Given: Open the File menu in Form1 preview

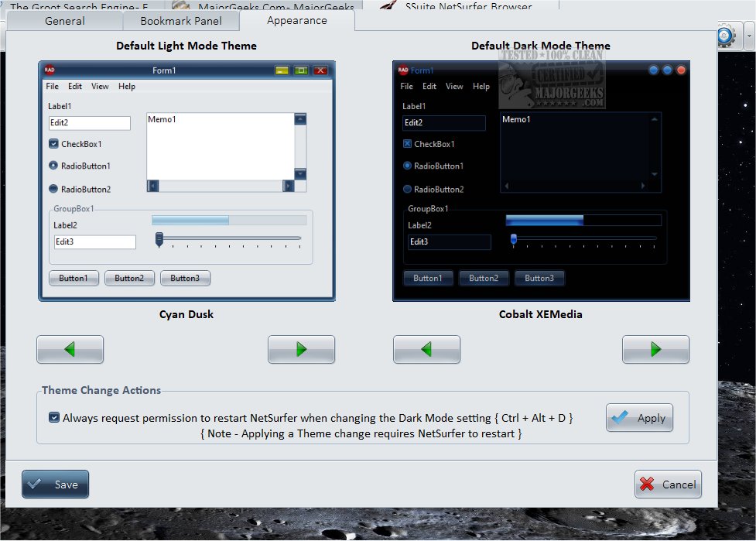Looking at the screenshot, I should (x=52, y=87).
